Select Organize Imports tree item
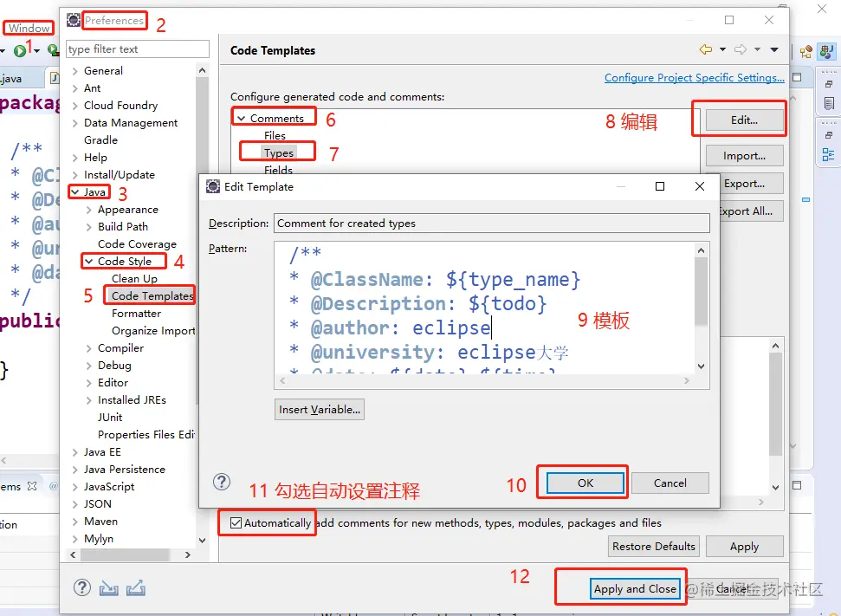Screen dimensions: 841x616 click(x=153, y=331)
